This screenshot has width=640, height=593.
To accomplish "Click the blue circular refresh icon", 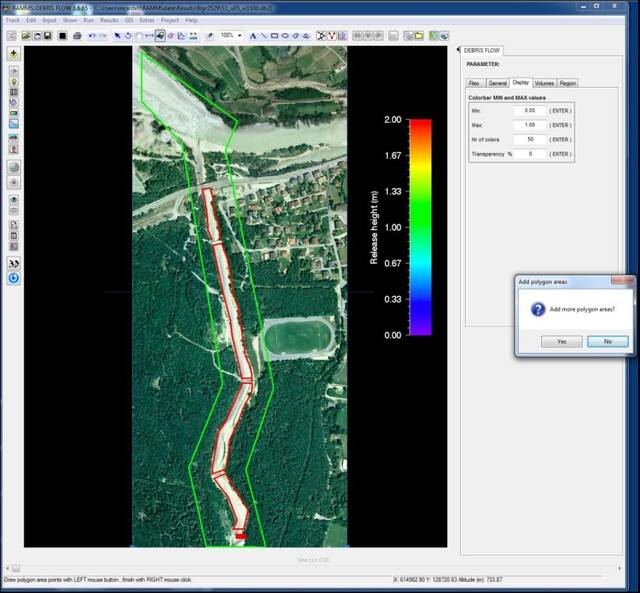I will coord(13,278).
